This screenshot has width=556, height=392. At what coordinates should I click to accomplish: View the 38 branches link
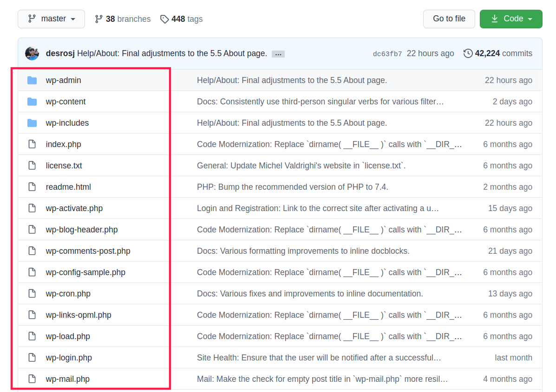(123, 19)
